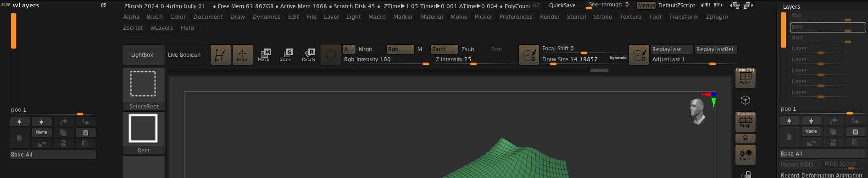Select the Draw mode icon

click(242, 55)
